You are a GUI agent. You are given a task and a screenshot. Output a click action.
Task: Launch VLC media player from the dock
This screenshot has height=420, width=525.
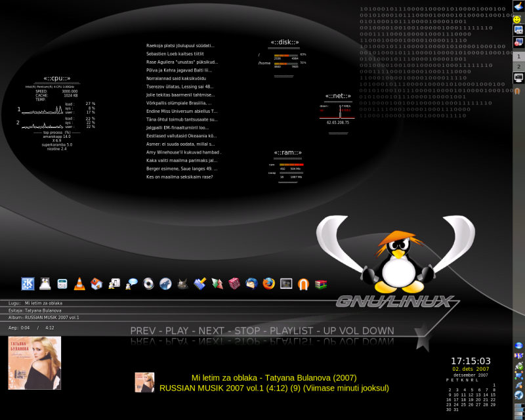coord(79,284)
